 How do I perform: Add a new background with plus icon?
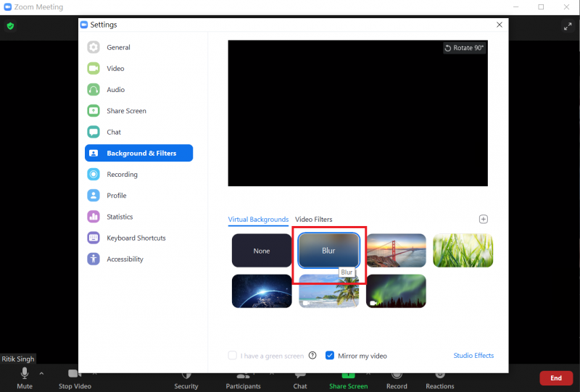[483, 219]
